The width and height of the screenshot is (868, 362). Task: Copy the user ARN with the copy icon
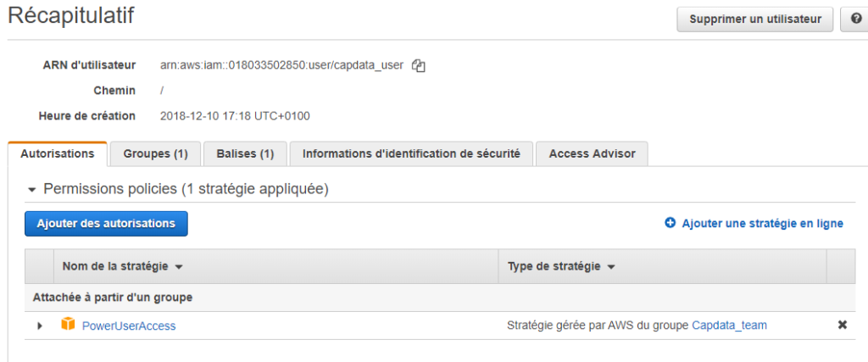point(419,66)
